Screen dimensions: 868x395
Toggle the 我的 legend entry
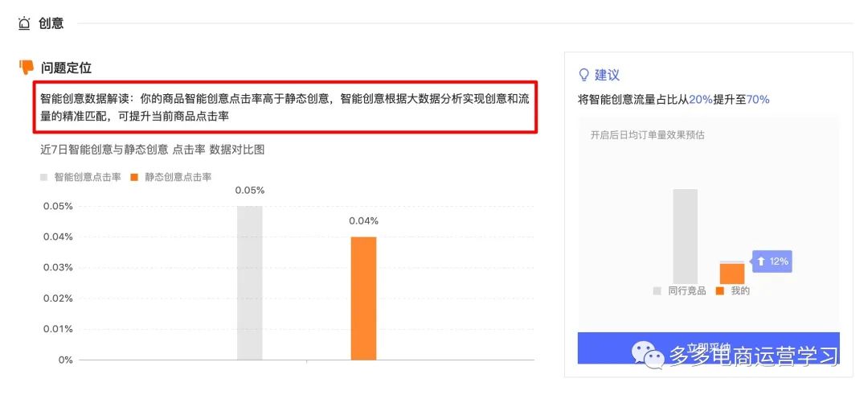(733, 291)
